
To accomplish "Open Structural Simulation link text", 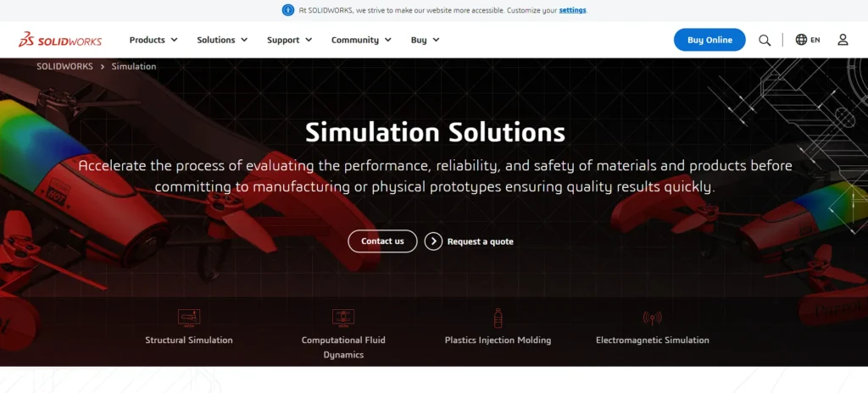I will 189,340.
